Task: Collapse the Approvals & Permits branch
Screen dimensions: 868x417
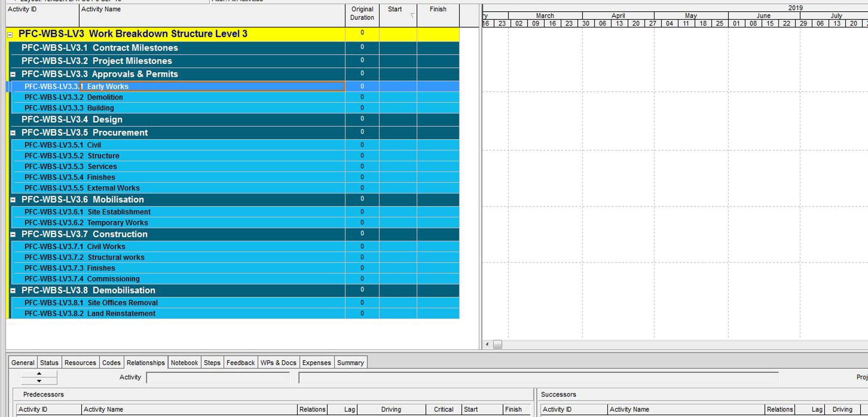Action: click(x=13, y=74)
